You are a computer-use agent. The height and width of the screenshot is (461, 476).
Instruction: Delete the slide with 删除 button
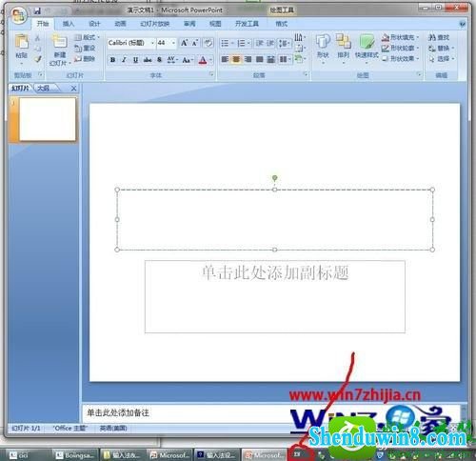pos(85,59)
